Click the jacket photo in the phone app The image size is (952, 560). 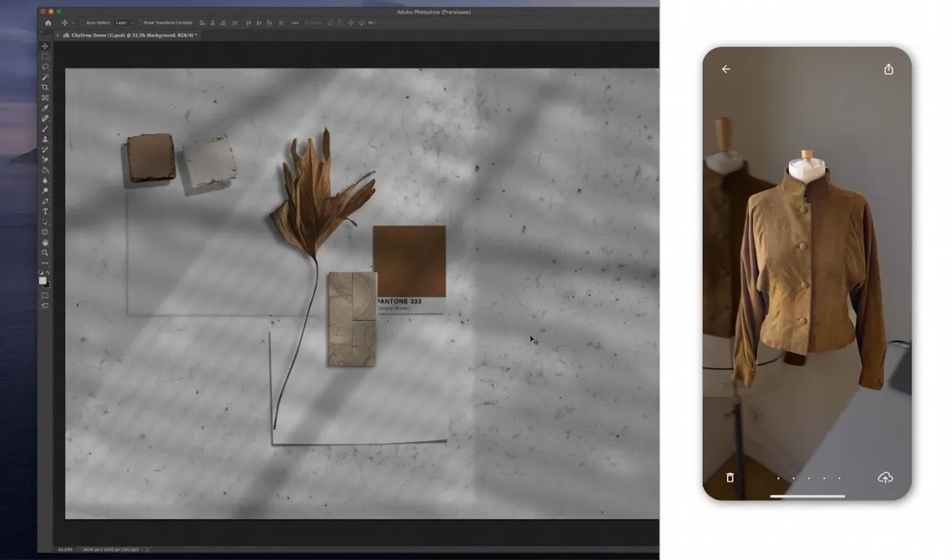click(x=808, y=274)
